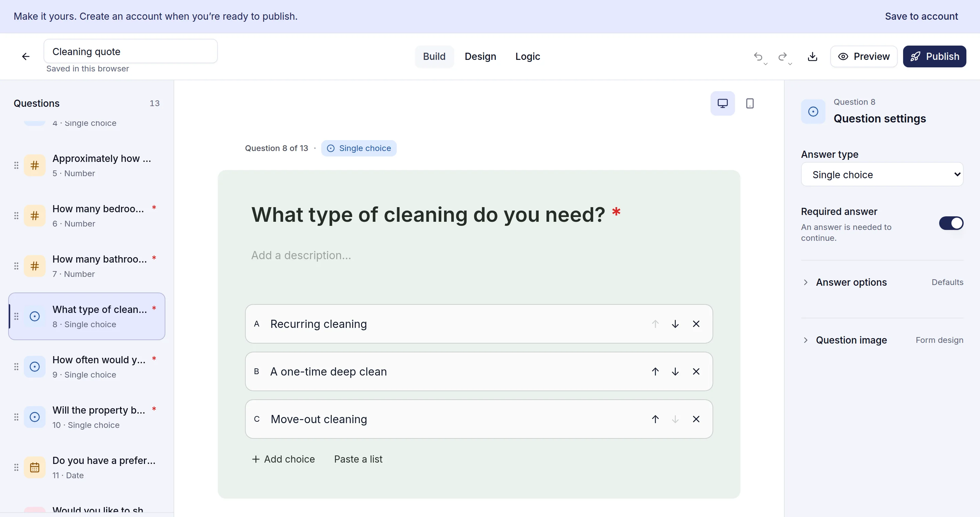This screenshot has width=980, height=517.
Task: Open question 9 'How often would y...'
Action: pyautogui.click(x=87, y=367)
